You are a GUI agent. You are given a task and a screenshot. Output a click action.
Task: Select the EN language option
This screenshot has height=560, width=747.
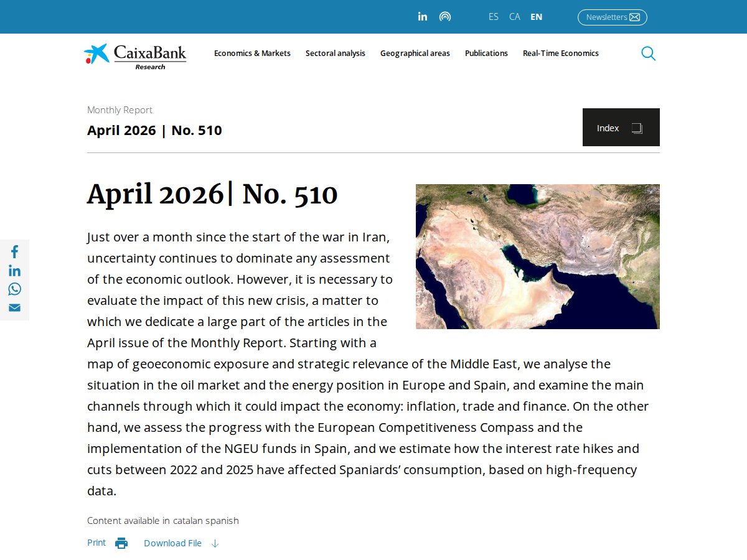[x=537, y=17]
